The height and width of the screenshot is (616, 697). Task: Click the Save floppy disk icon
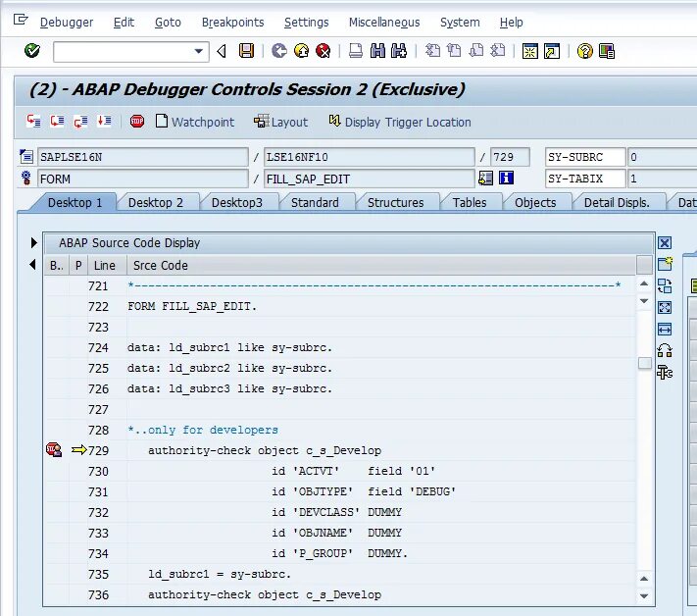[246, 51]
